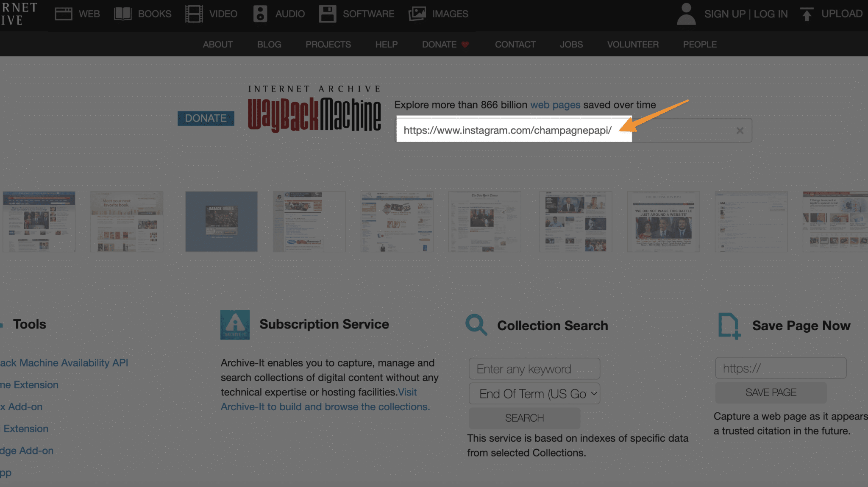This screenshot has width=868, height=487.
Task: Open the CONTACT menu item
Action: [x=515, y=44]
